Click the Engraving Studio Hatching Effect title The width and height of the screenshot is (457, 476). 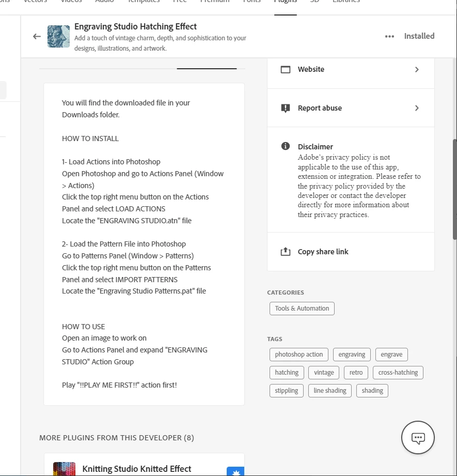coord(136,26)
